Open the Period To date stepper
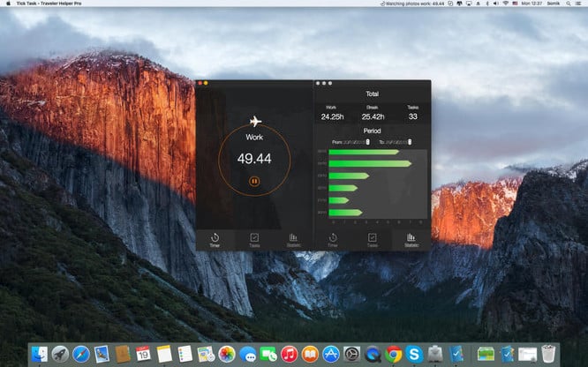This screenshot has width=588, height=367. (410, 142)
